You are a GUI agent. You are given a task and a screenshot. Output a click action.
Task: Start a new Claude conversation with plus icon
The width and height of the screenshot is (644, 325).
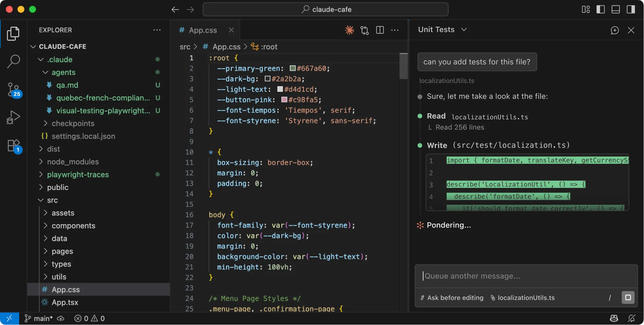click(615, 30)
